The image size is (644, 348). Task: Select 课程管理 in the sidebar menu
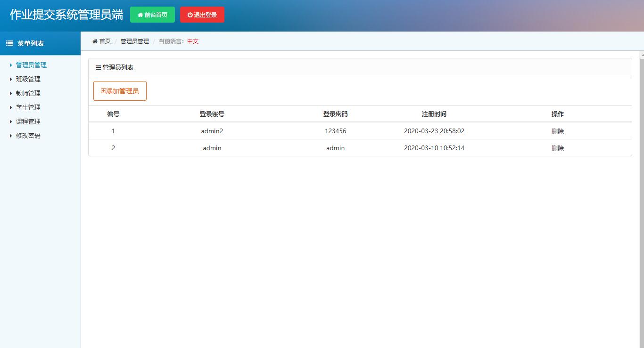coord(27,121)
